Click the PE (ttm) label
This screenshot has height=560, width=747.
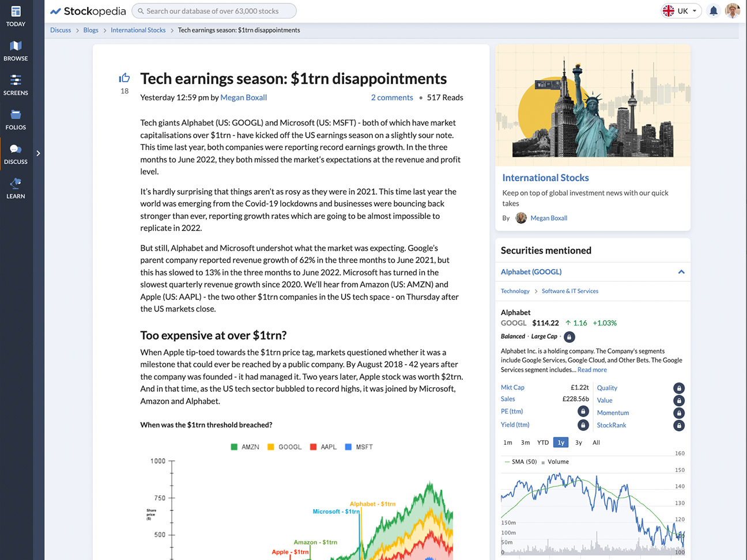point(512,411)
